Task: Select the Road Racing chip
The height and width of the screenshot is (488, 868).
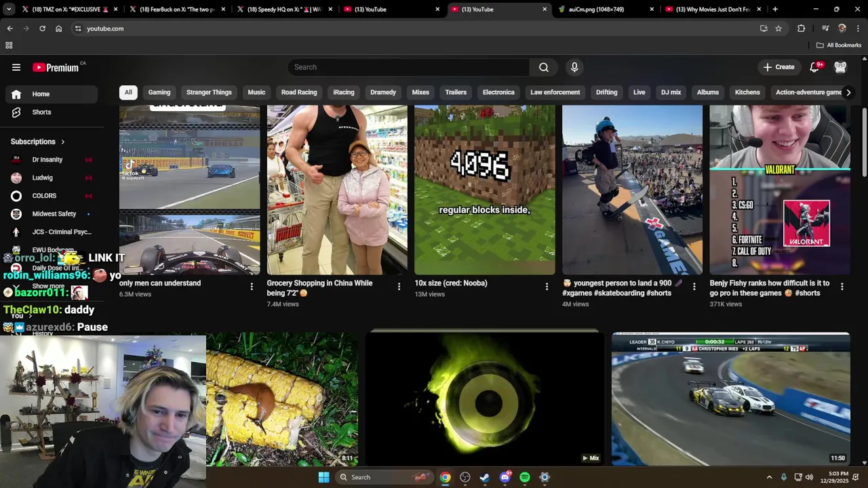Action: click(299, 92)
